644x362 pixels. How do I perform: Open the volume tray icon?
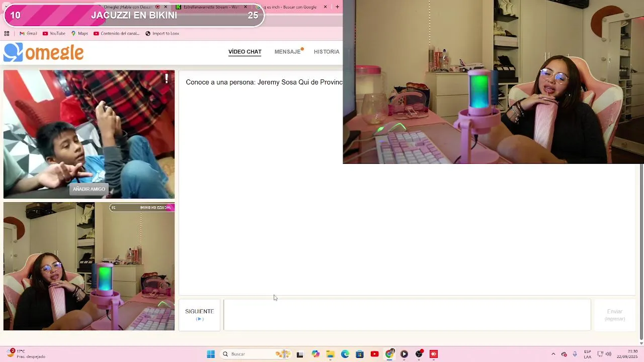(608, 354)
